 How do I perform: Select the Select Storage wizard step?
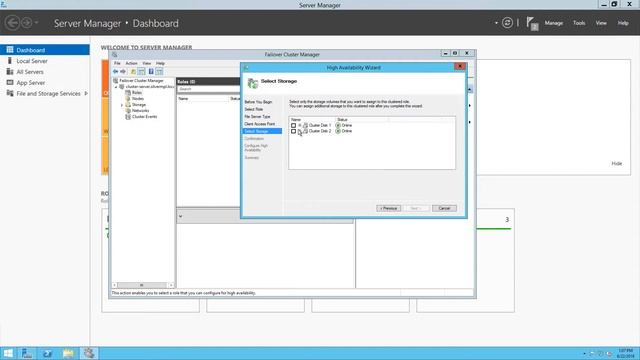(x=262, y=131)
